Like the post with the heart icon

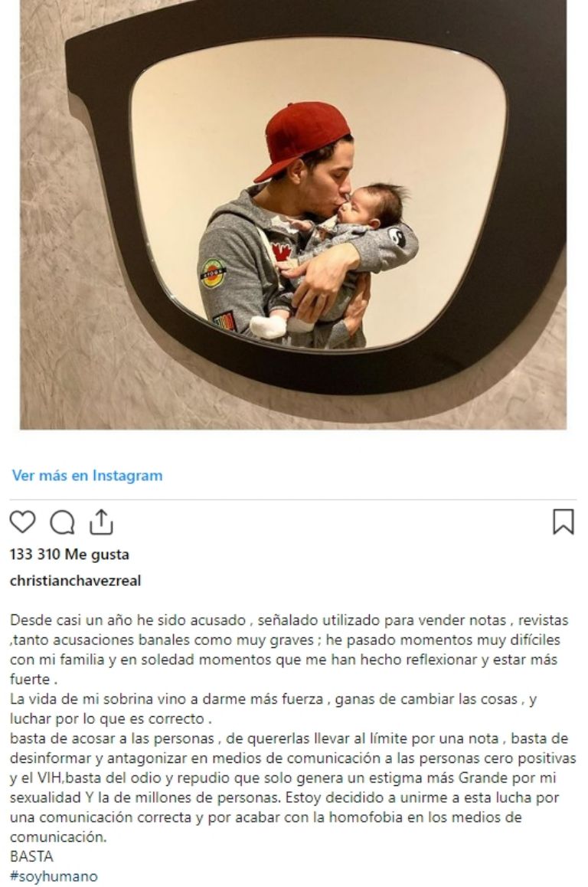pyautogui.click(x=23, y=522)
